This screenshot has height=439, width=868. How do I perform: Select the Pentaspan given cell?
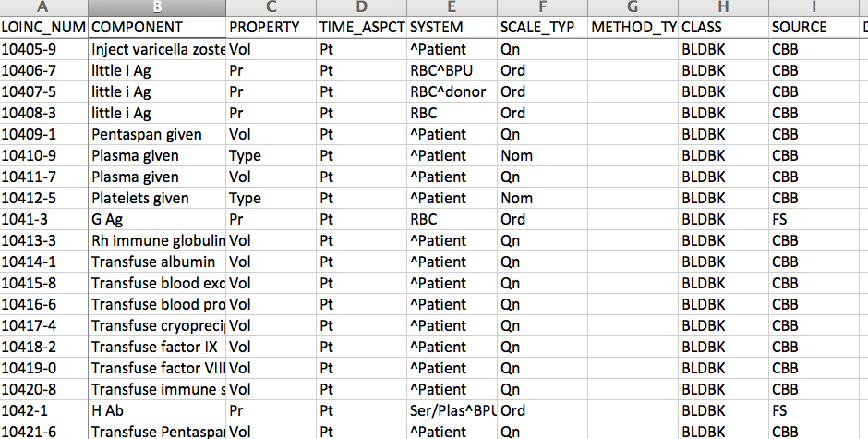pyautogui.click(x=157, y=134)
